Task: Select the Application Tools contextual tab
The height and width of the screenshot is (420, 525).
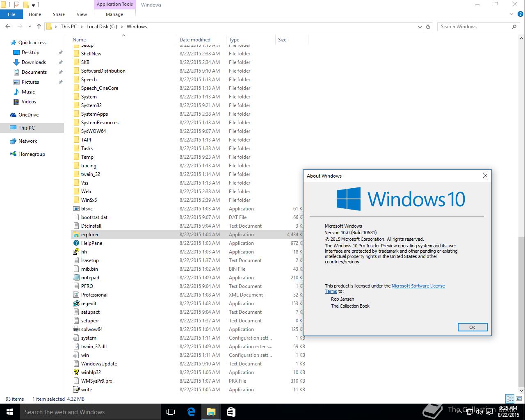Action: pyautogui.click(x=115, y=5)
